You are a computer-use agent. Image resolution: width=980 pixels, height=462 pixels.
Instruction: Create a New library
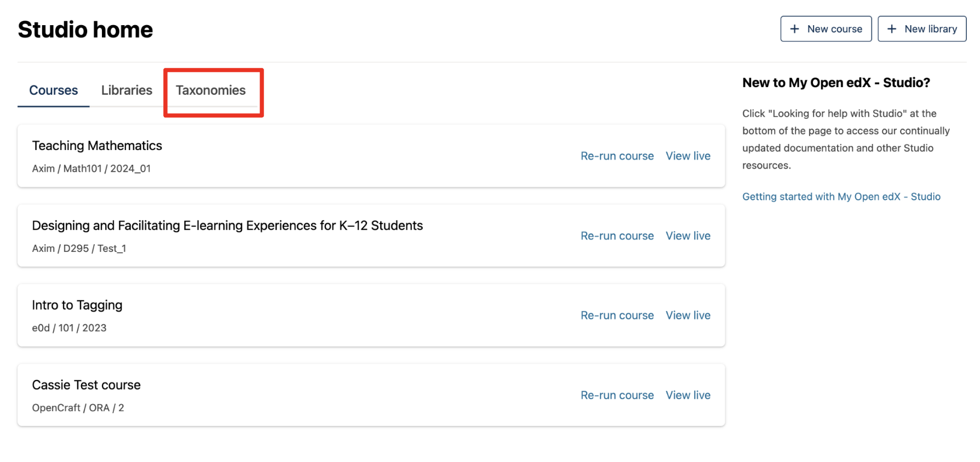pyautogui.click(x=922, y=29)
